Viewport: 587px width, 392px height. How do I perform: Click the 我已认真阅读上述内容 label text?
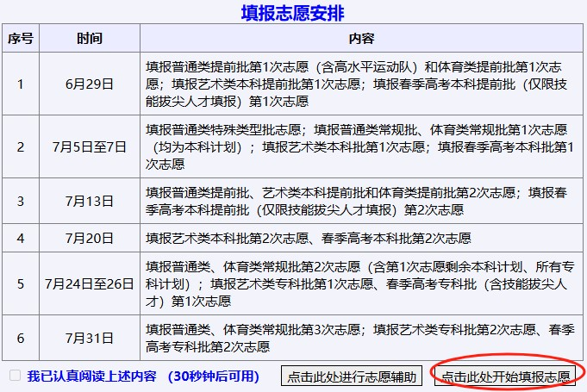coord(91,376)
